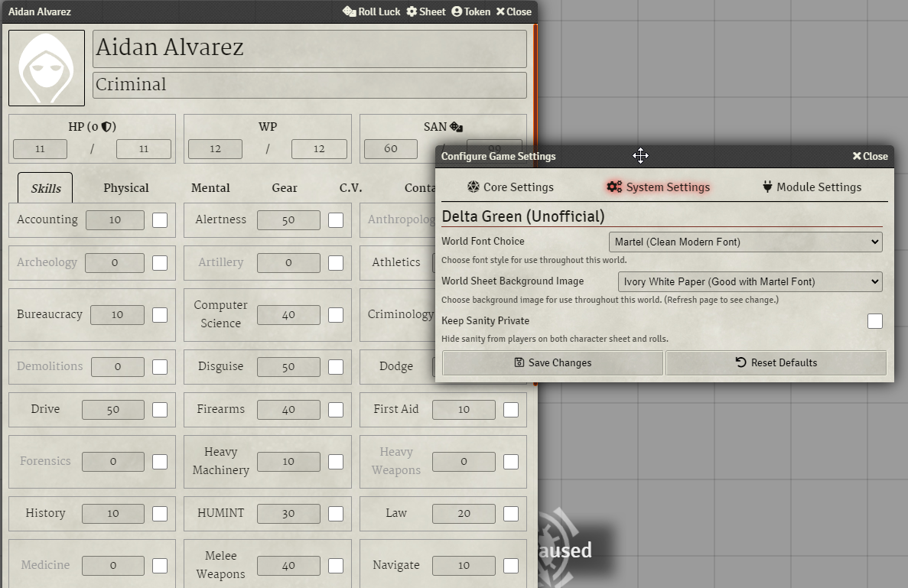Image resolution: width=908 pixels, height=588 pixels.
Task: Roll sanity with SAN dice icon
Action: 456,127
